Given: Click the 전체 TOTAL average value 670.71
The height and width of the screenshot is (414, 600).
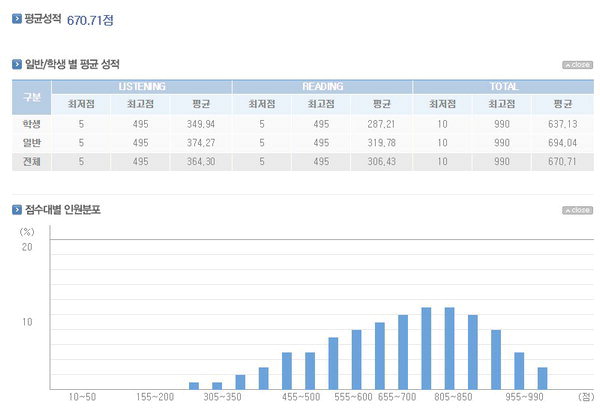Looking at the screenshot, I should click(562, 161).
